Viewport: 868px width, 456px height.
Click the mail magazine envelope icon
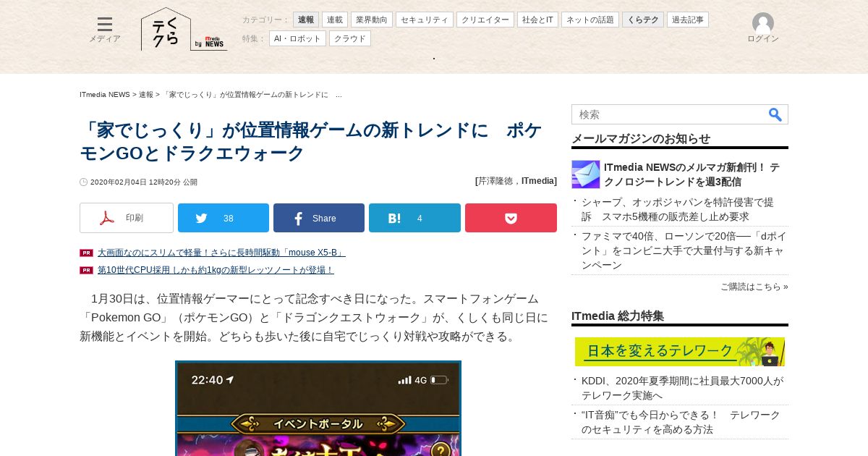pos(586,174)
